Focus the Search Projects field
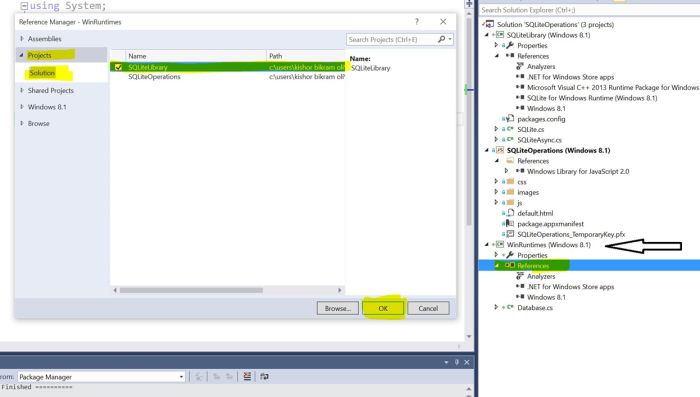 (391, 39)
